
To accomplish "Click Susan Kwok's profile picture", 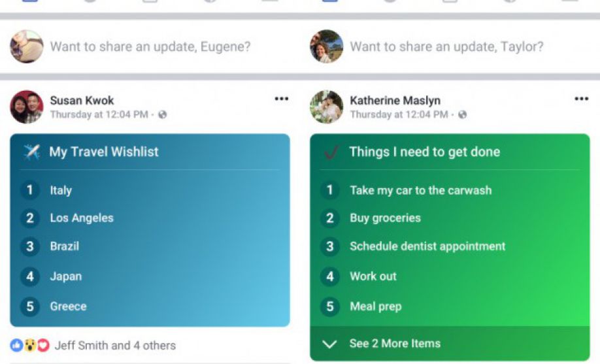I will coord(26,107).
